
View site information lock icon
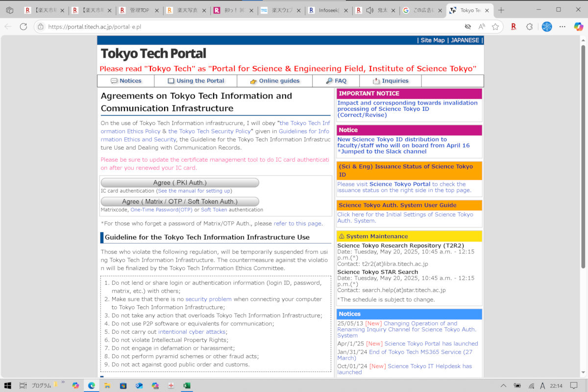click(40, 26)
